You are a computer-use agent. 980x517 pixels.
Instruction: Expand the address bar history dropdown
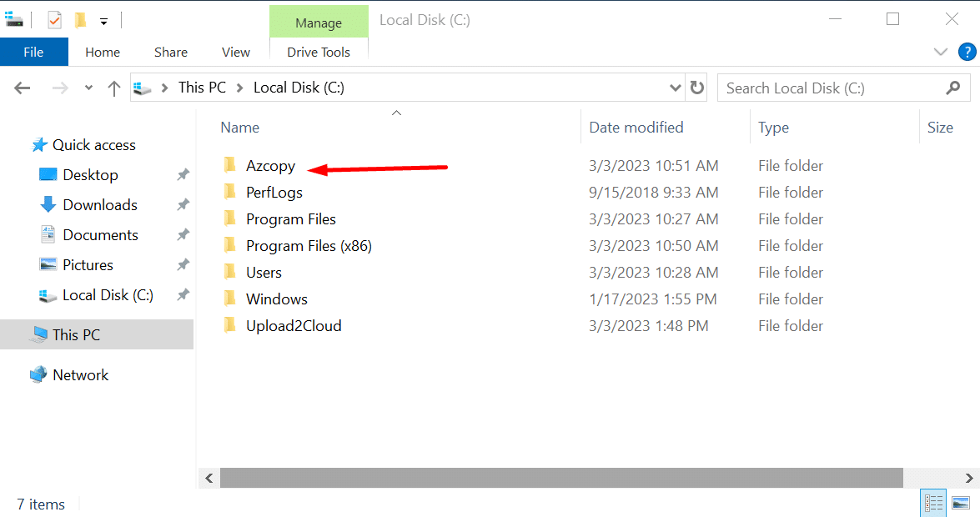click(675, 87)
